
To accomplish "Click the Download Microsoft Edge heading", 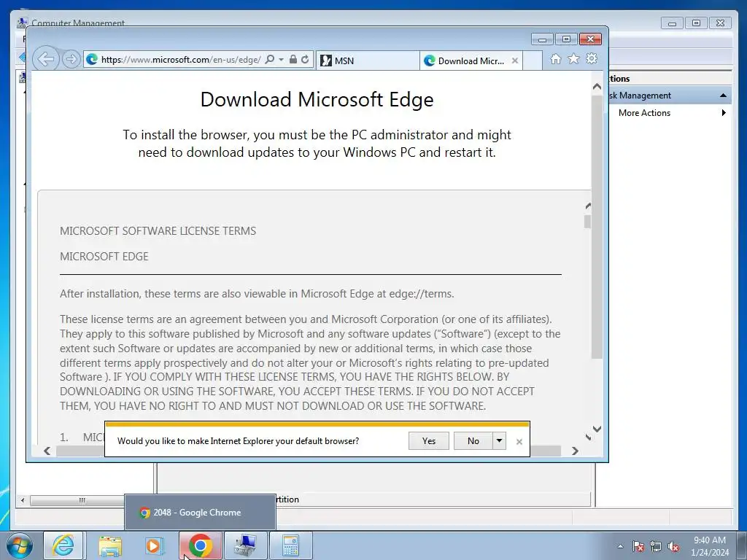I will (x=317, y=99).
